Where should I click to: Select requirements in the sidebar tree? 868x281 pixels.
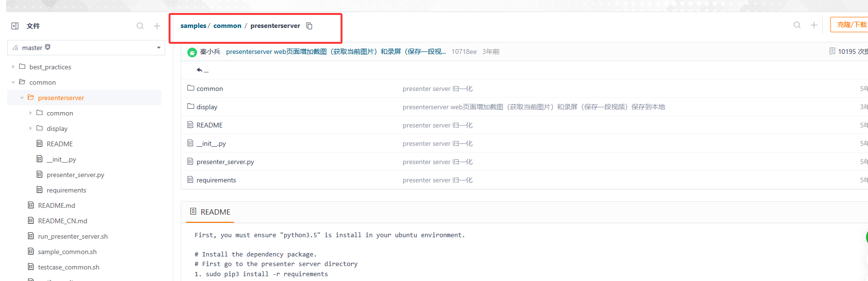click(x=66, y=190)
